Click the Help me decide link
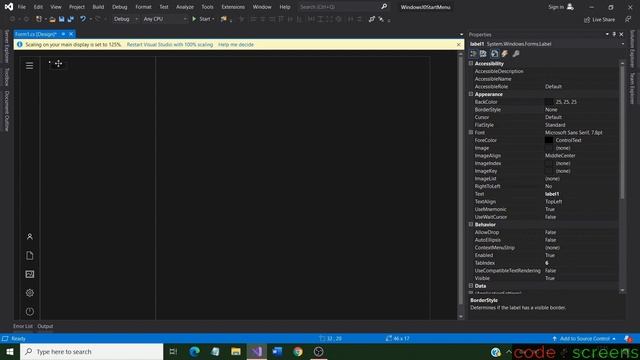Viewport: 640px width, 360px height. click(x=236, y=44)
